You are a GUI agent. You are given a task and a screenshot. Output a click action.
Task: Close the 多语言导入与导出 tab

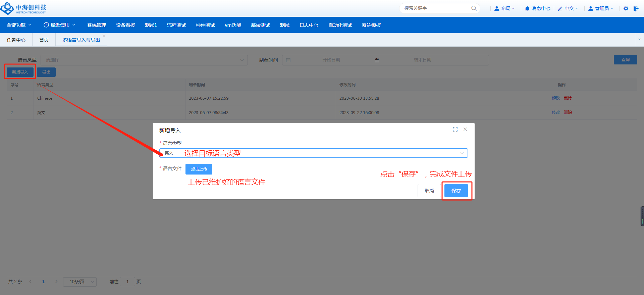coord(104,36)
